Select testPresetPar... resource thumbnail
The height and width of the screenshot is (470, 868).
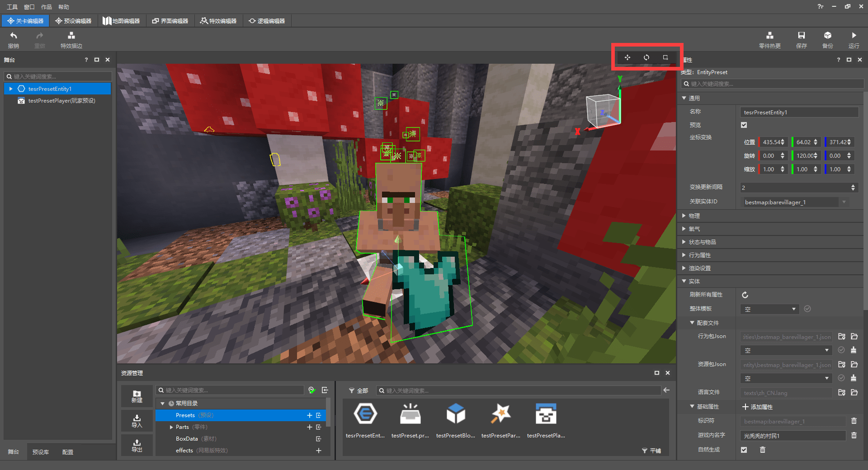(x=501, y=421)
